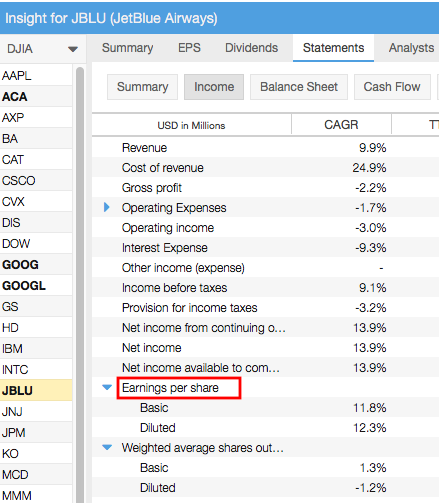
Task: Choose IBM from the ticker list
Action: tap(36, 349)
